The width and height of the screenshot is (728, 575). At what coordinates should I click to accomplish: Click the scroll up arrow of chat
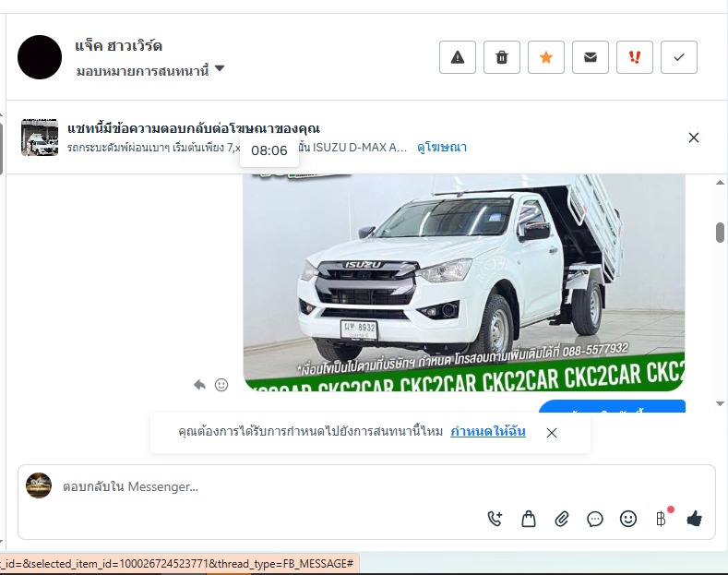pyautogui.click(x=720, y=183)
